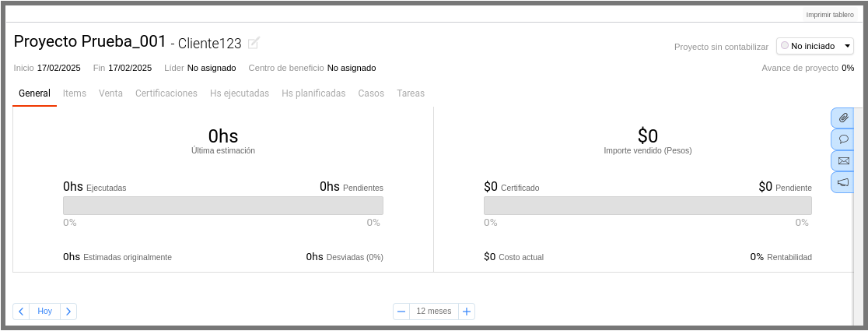Select the Certificaciones tab

(x=166, y=93)
